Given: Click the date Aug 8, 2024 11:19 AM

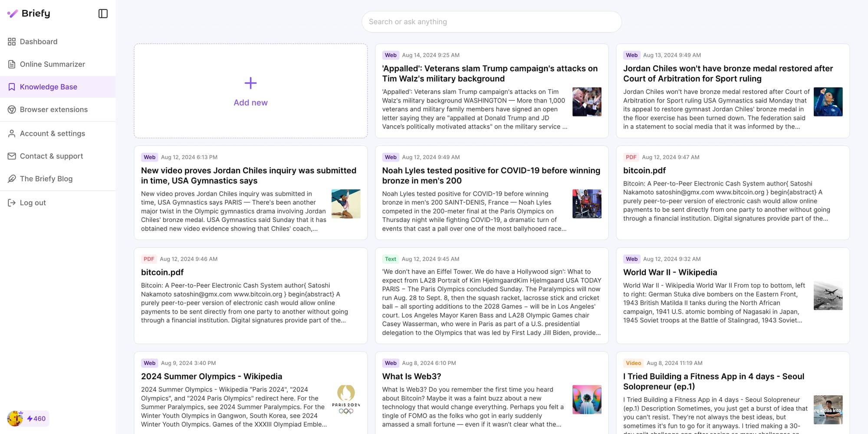Looking at the screenshot, I should click(x=675, y=363).
